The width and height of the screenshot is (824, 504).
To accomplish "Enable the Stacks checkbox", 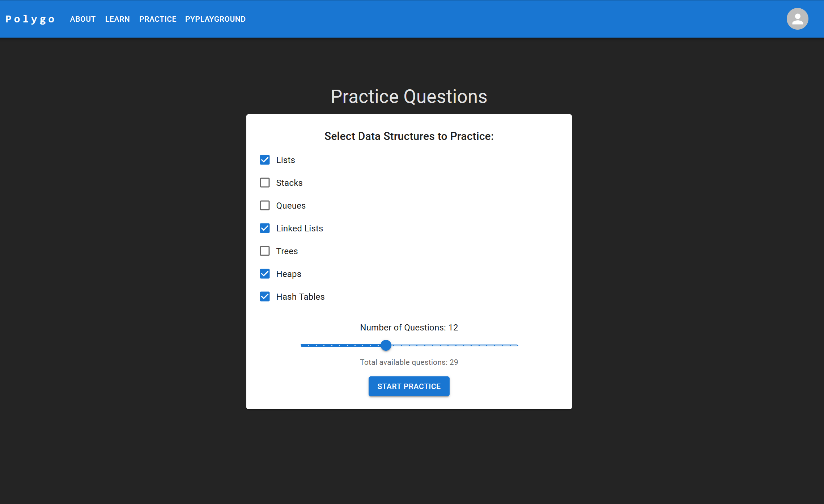I will click(x=265, y=183).
